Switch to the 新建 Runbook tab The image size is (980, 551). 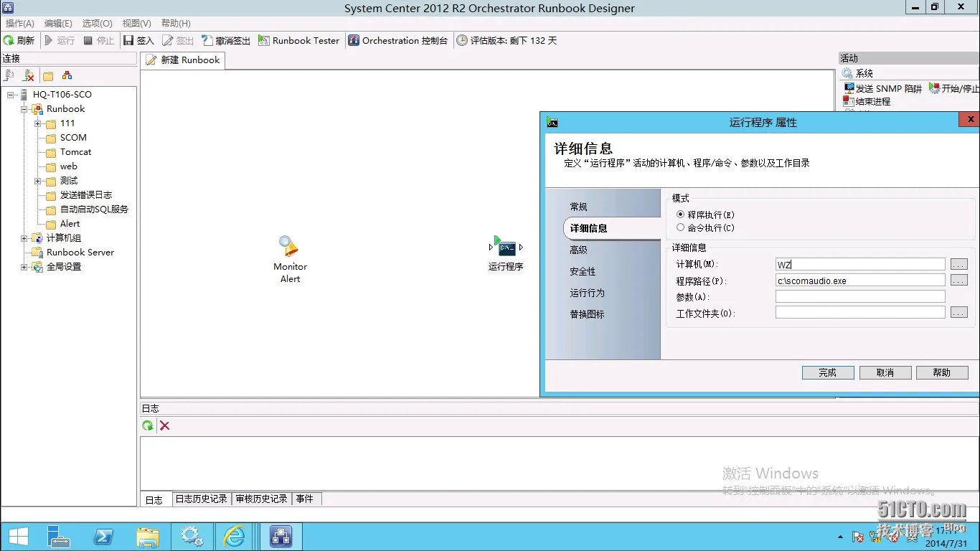183,60
